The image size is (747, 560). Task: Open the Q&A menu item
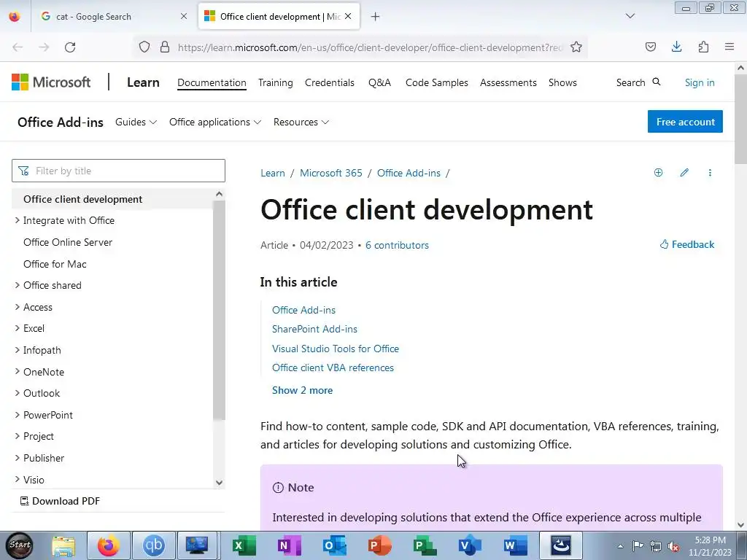pos(379,82)
